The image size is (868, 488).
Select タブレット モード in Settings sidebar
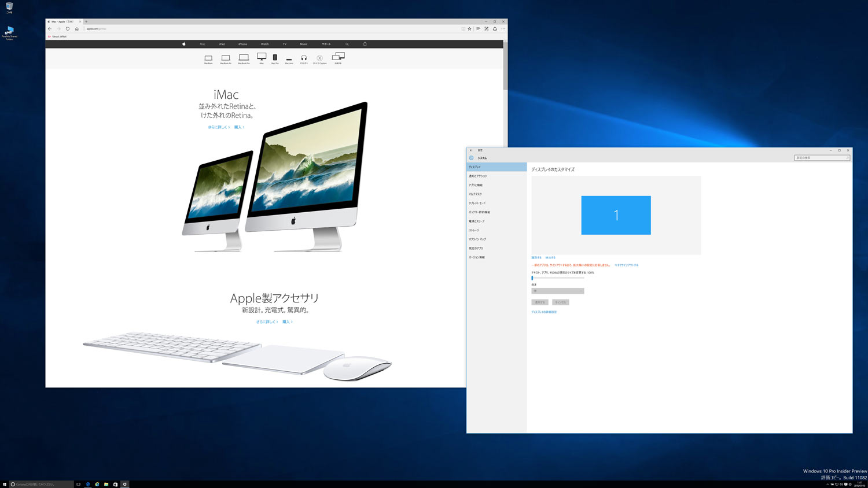(x=496, y=203)
